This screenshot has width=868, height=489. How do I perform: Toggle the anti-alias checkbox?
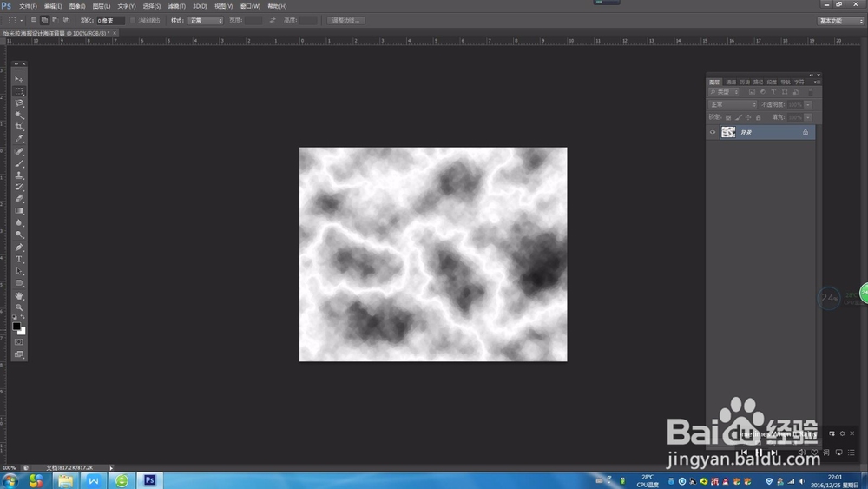click(132, 21)
